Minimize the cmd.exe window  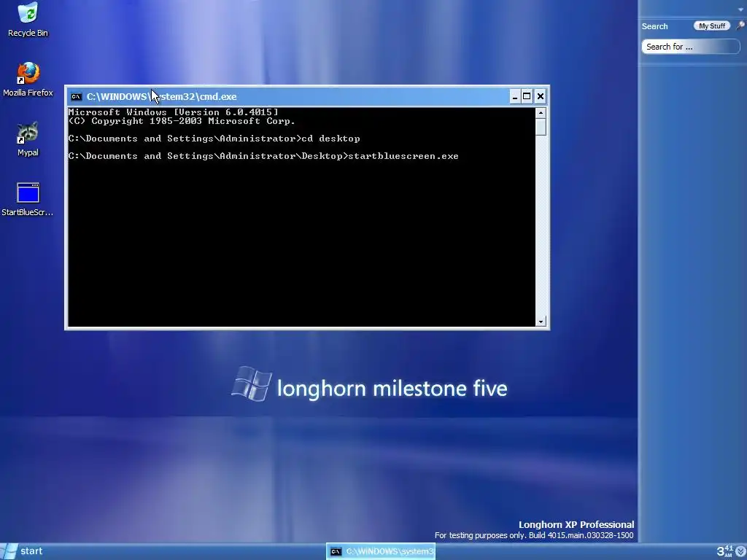pyautogui.click(x=514, y=97)
